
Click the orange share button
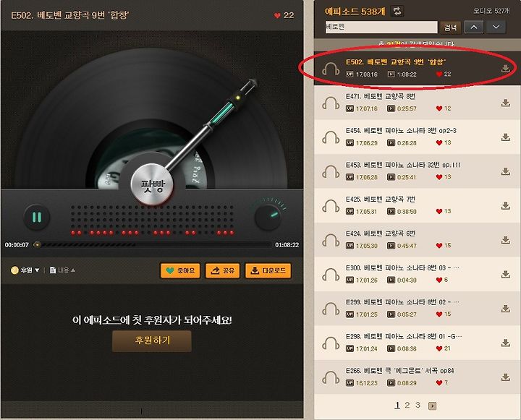223,270
